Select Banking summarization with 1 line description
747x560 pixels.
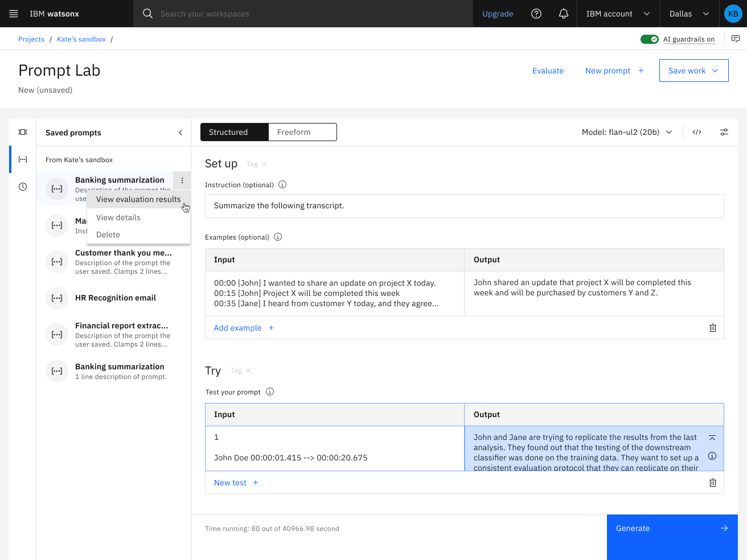tap(114, 371)
